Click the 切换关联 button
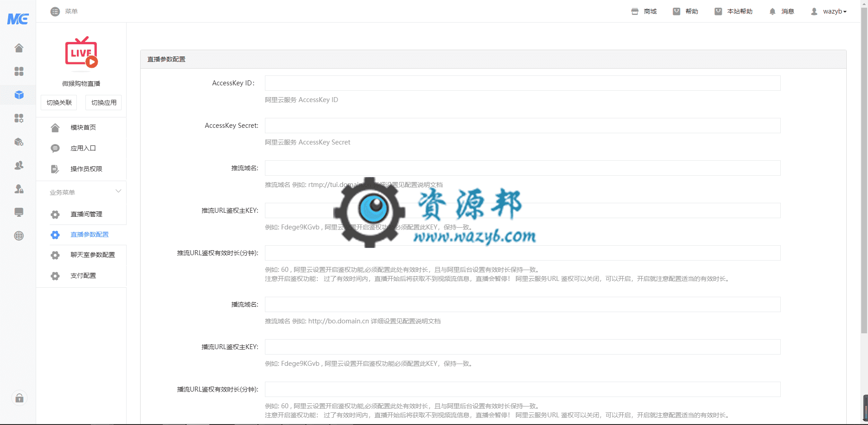Image resolution: width=868 pixels, height=425 pixels. point(59,103)
